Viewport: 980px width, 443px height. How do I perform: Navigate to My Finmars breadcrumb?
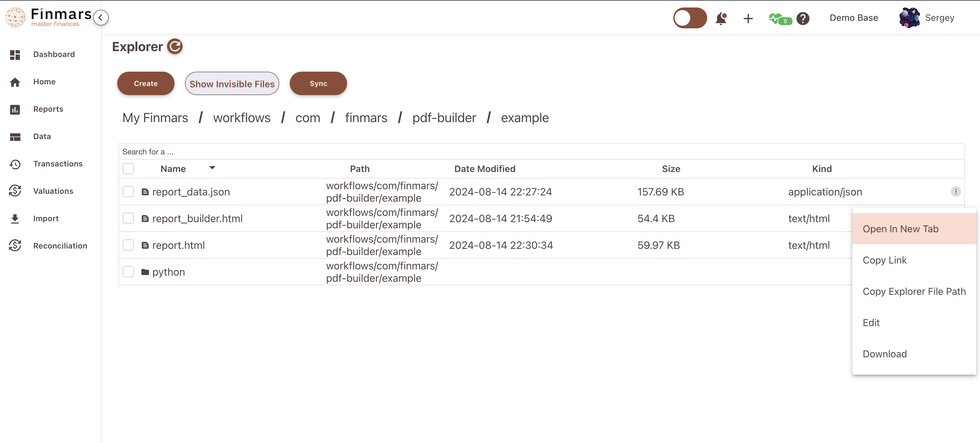pos(155,118)
